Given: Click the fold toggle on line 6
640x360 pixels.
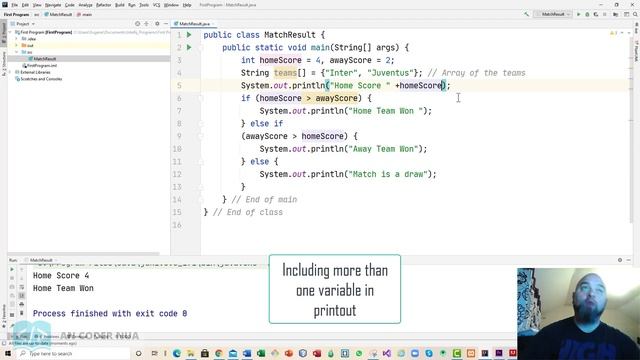Looking at the screenshot, I should (x=201, y=98).
